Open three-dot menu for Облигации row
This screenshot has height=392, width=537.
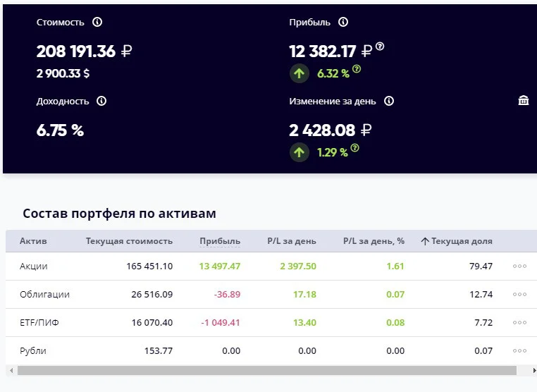click(519, 294)
